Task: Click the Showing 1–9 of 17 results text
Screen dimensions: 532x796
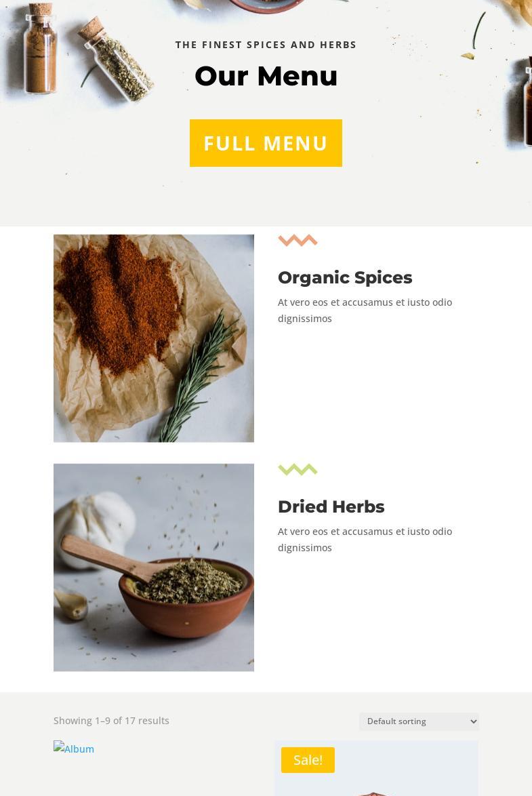Action: tap(111, 720)
